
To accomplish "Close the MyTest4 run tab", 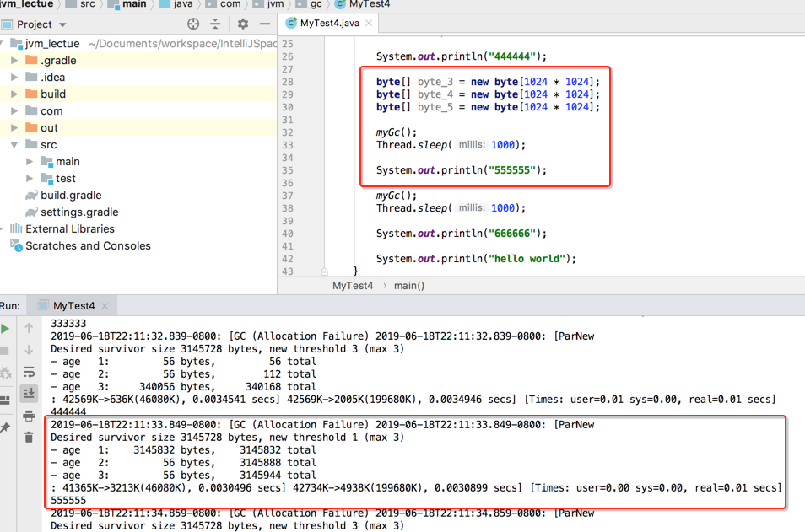I will click(105, 306).
